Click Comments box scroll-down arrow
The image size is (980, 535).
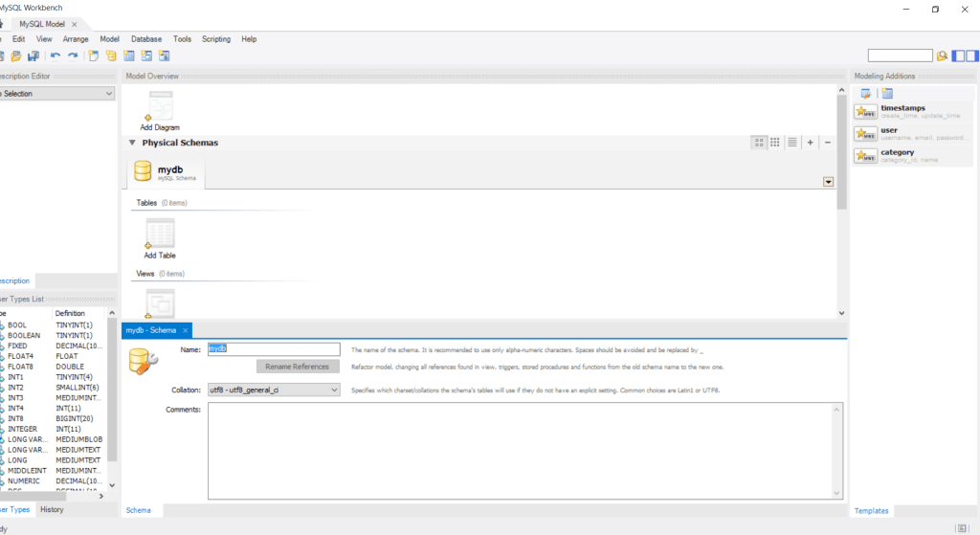[836, 493]
